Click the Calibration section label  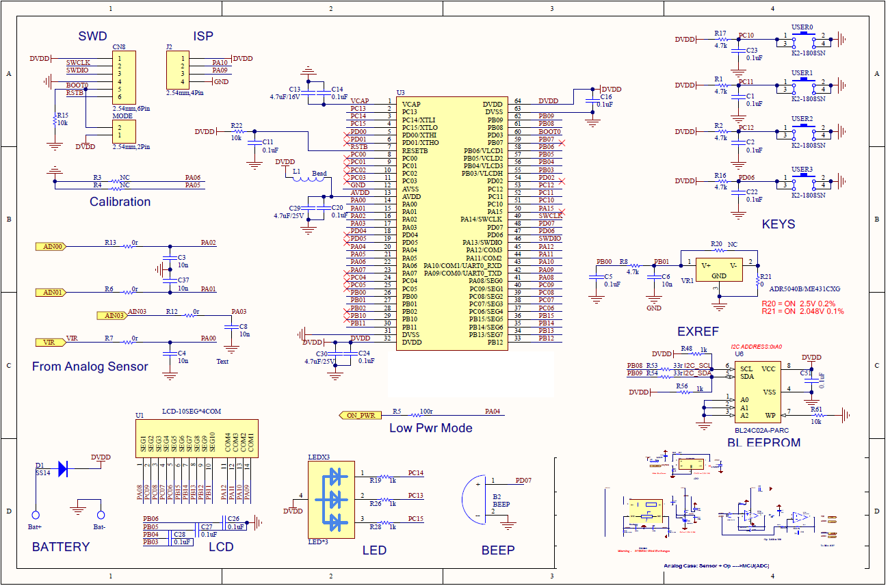(120, 202)
